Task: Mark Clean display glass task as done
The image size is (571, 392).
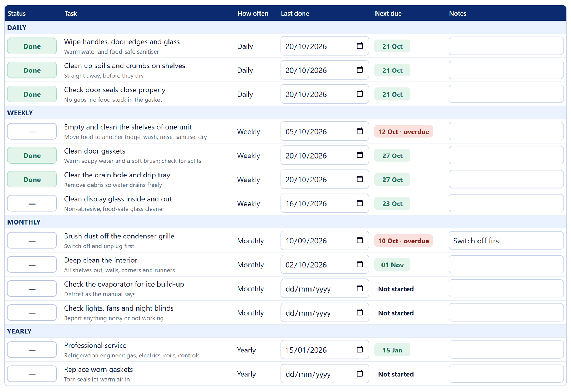Action: pos(32,203)
